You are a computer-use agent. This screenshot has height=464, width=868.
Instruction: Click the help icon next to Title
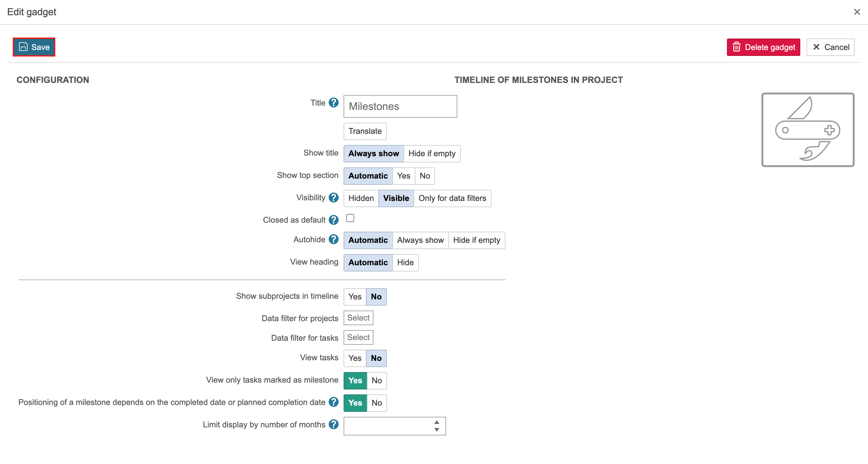click(x=333, y=103)
